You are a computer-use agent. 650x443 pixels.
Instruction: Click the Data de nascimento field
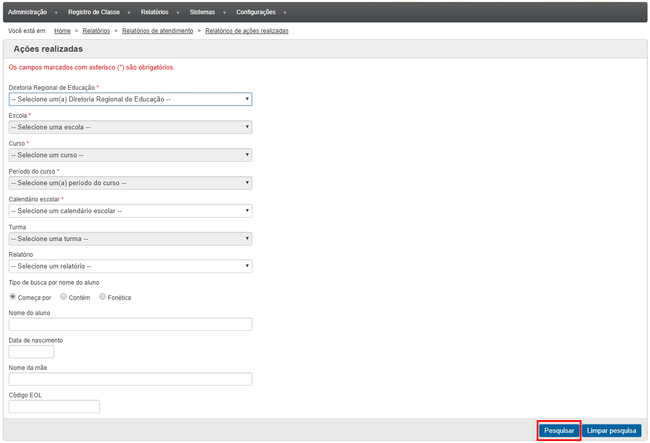(32, 352)
